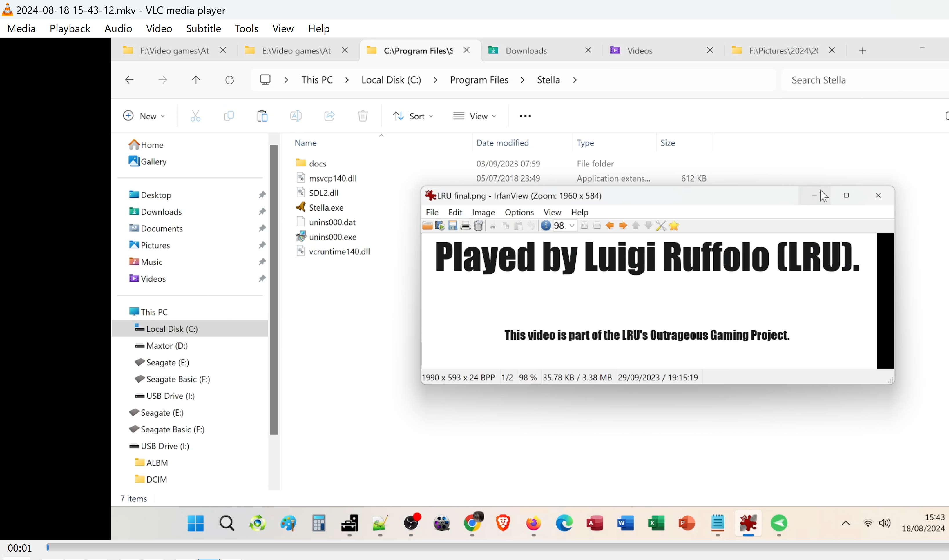The image size is (949, 560).
Task: Click Program Files in the breadcrumb path
Action: pos(479,80)
